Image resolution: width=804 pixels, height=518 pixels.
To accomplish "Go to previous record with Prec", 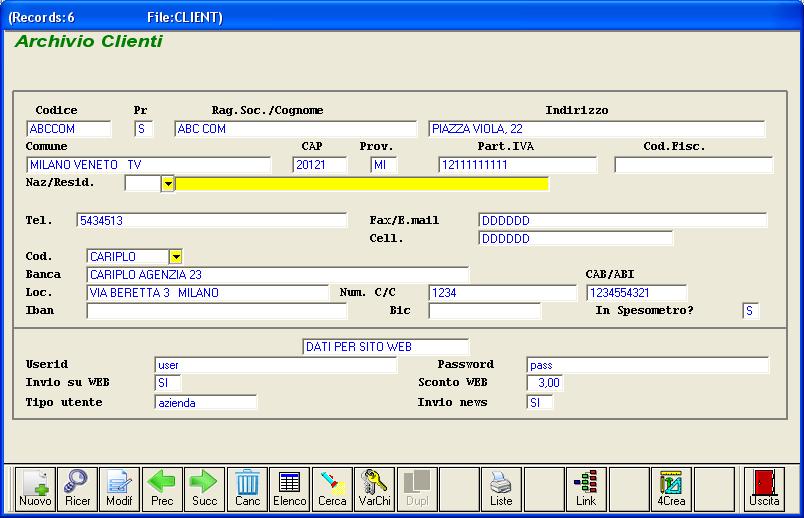I will (162, 488).
